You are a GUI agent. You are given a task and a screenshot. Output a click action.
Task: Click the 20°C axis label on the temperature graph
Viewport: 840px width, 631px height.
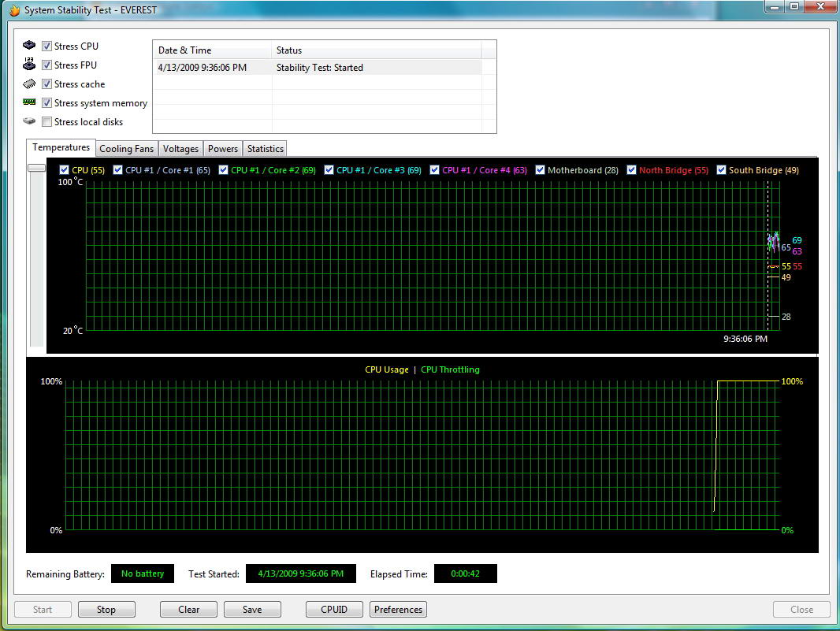point(72,330)
